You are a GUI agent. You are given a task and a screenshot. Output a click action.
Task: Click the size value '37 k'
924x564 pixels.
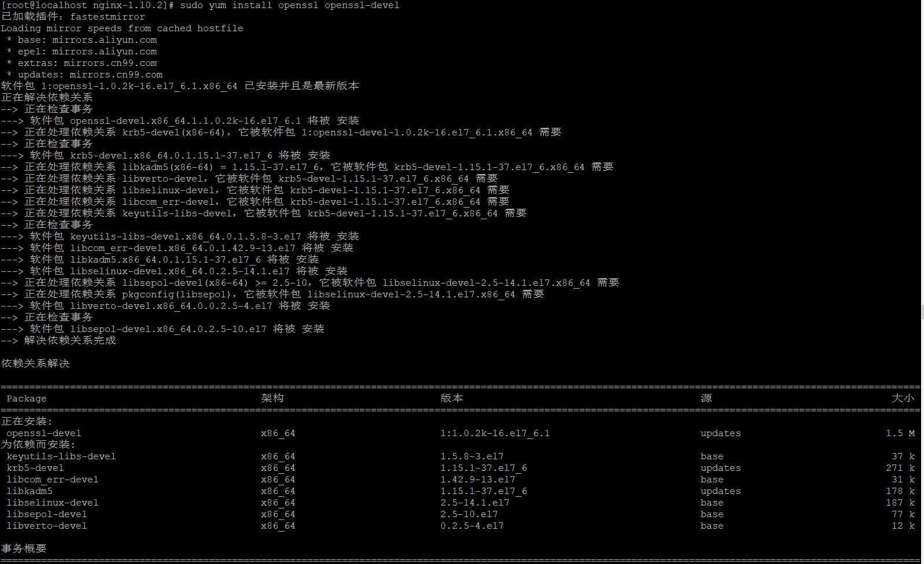903,456
